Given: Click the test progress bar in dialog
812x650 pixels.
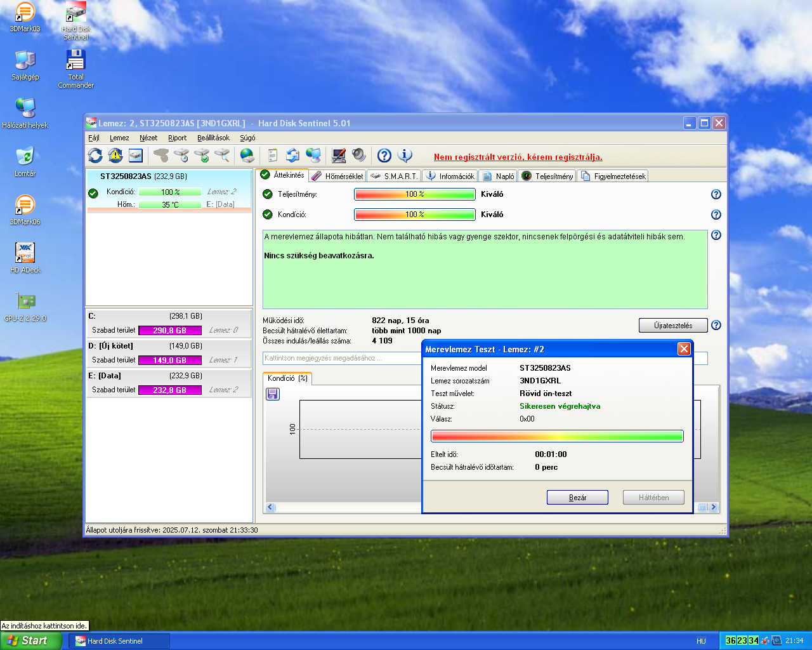Looking at the screenshot, I should point(557,436).
